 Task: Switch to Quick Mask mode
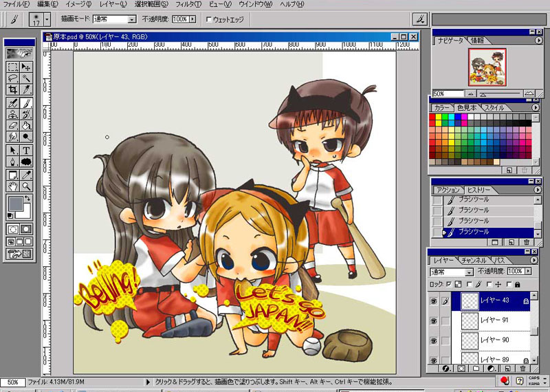coord(26,230)
